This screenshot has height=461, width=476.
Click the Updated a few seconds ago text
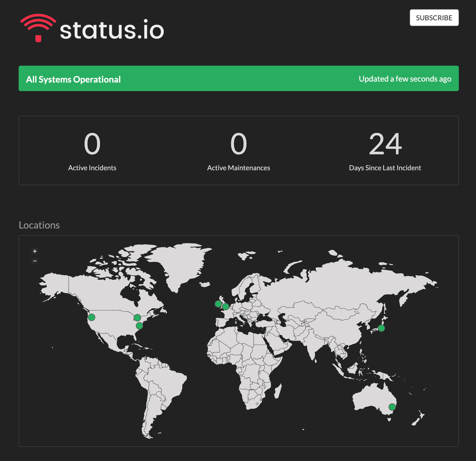[405, 79]
